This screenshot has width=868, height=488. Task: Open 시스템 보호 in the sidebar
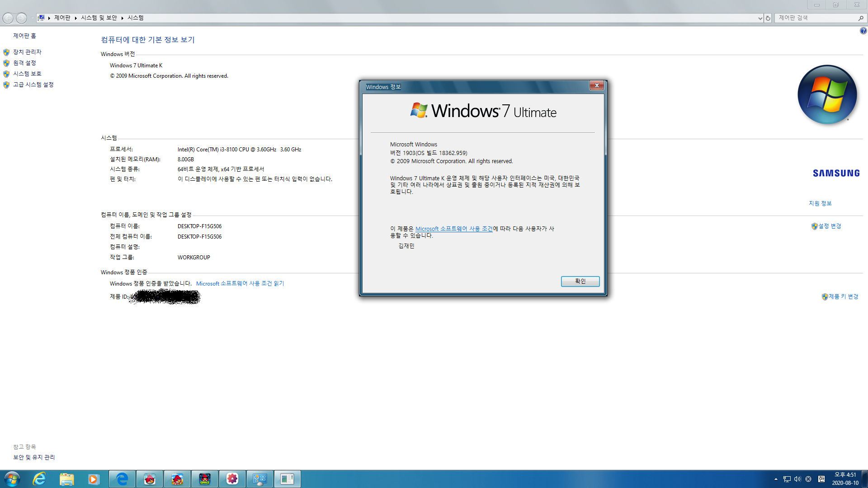click(27, 74)
